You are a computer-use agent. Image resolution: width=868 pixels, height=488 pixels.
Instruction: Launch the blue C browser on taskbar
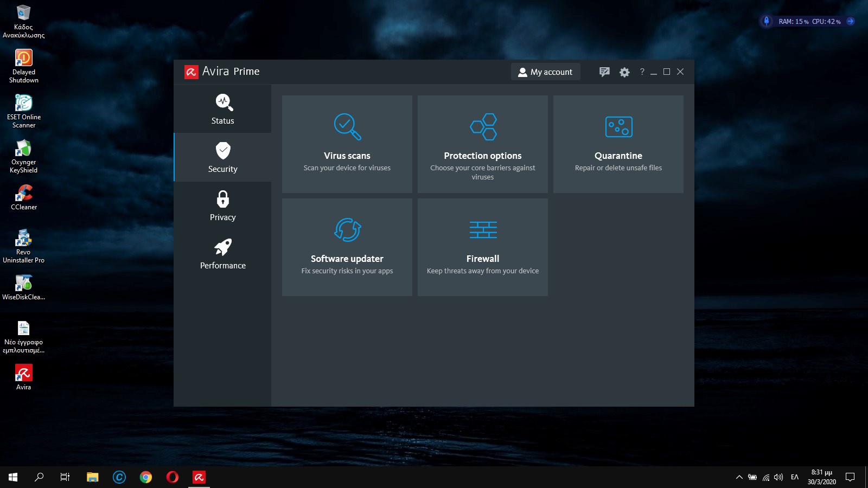pos(119,477)
